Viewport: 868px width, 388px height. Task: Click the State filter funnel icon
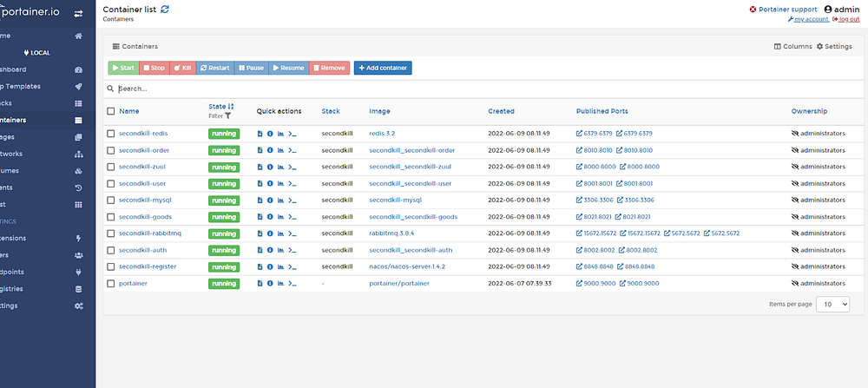coord(227,116)
